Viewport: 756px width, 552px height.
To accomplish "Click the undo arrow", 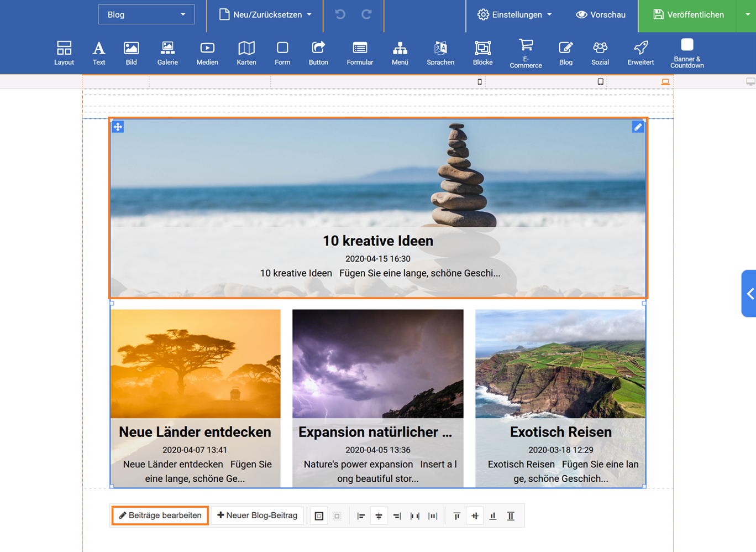I will 340,14.
